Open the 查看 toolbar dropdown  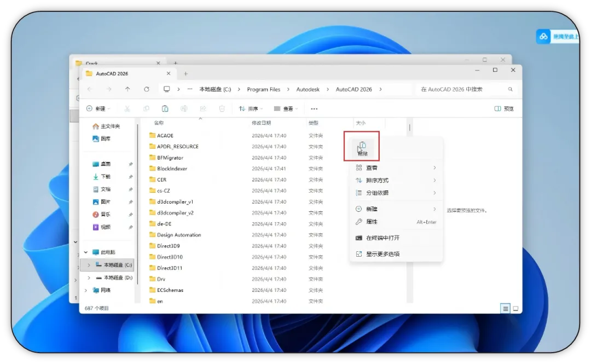(x=286, y=108)
